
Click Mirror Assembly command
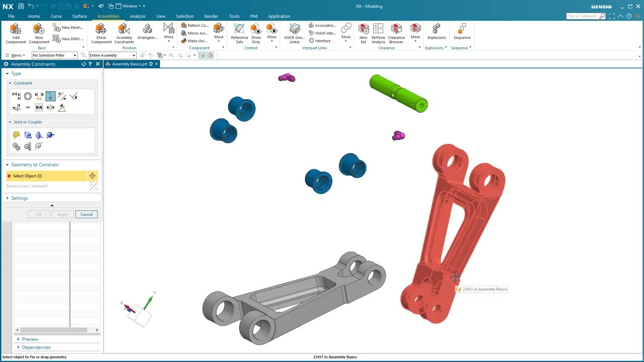tap(195, 33)
